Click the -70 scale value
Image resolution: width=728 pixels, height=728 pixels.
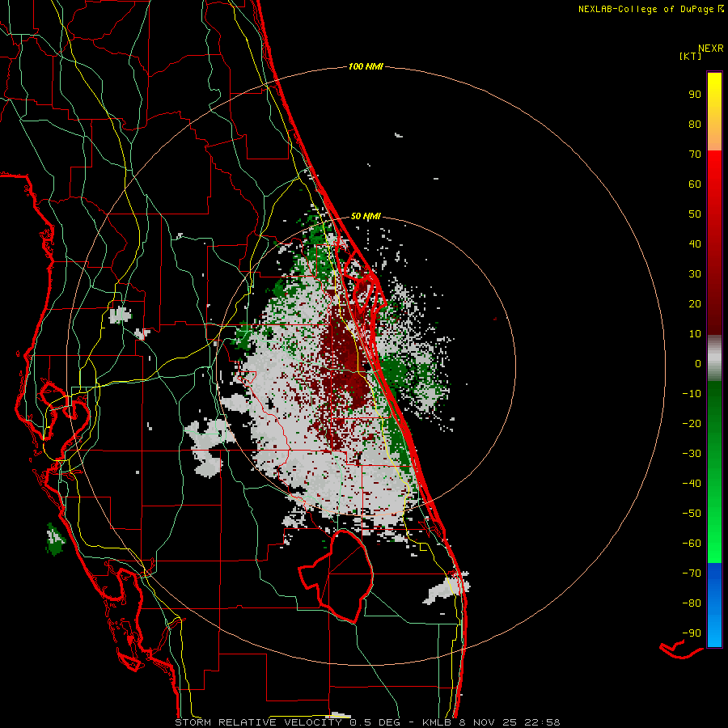[692, 574]
